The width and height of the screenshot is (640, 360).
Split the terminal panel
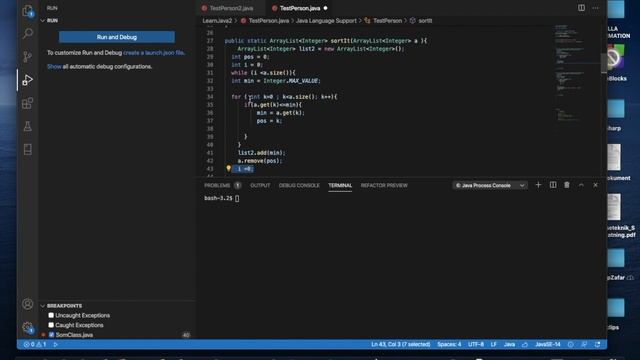pos(553,185)
